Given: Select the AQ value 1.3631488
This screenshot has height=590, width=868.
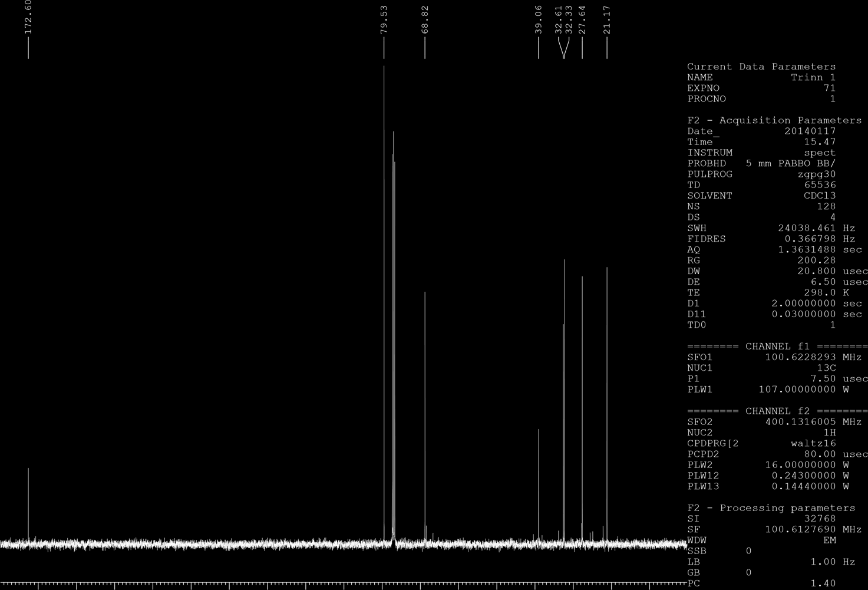Looking at the screenshot, I should tap(807, 249).
